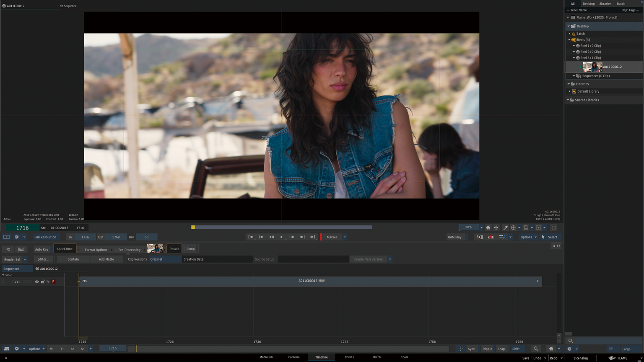Viewport: 644px width, 362px height.
Task: Click the pan/move viewer arrows icon
Action: click(x=496, y=228)
